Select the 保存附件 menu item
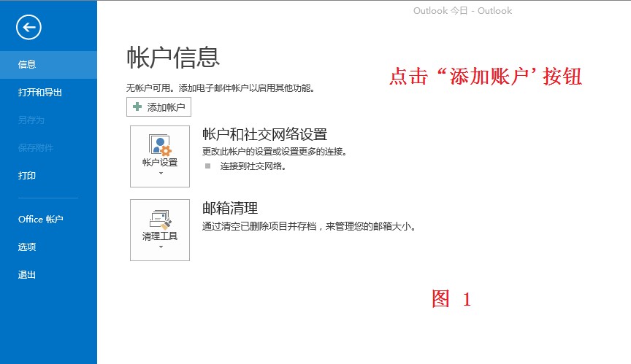Viewport: 631px width, 364px height. click(48, 148)
